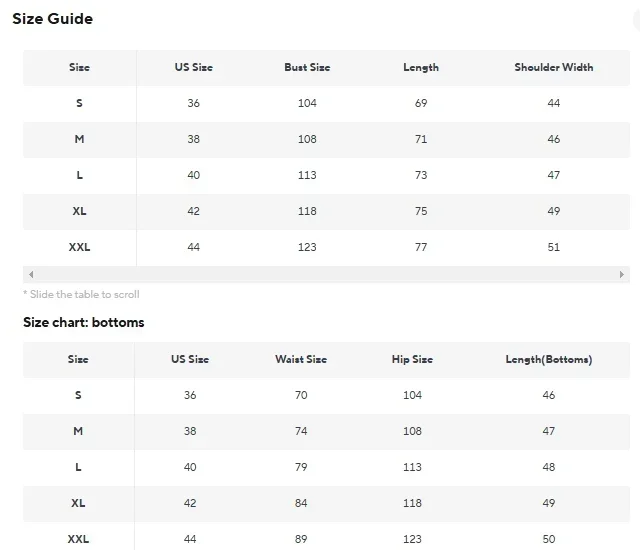Click the XL size label in the bottoms table

click(78, 503)
